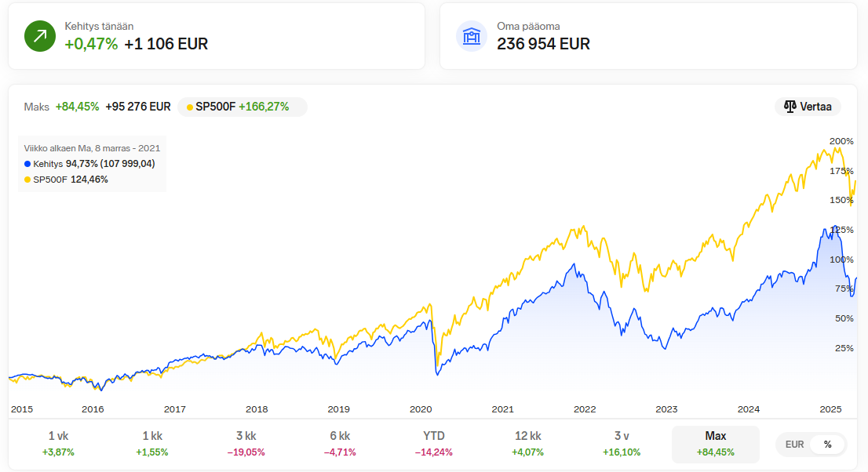868x472 pixels.
Task: Click the 2020 year label on the timeline
Action: click(421, 409)
